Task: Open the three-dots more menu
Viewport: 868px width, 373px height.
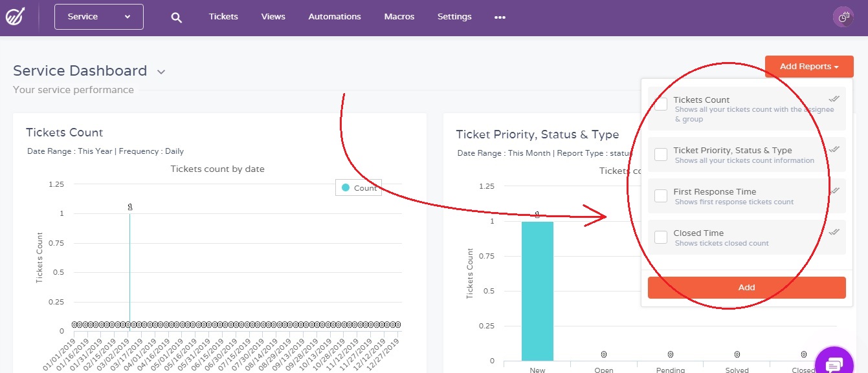Action: 500,17
